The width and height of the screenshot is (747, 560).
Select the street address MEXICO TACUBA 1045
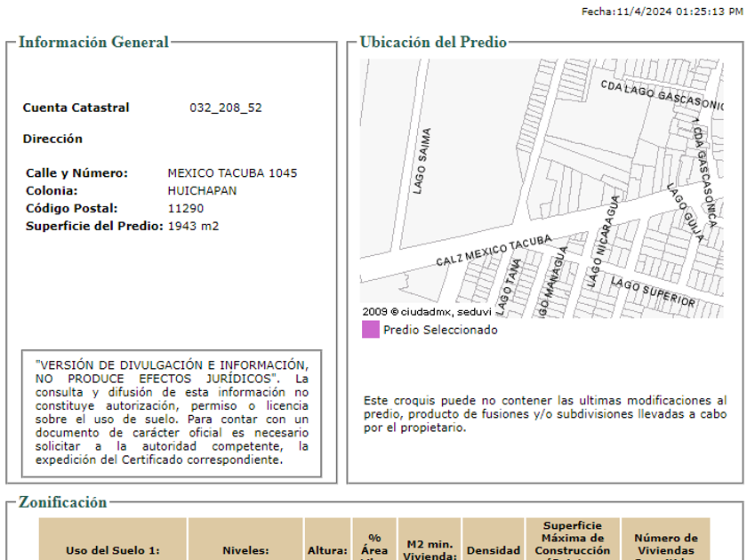[x=232, y=173]
